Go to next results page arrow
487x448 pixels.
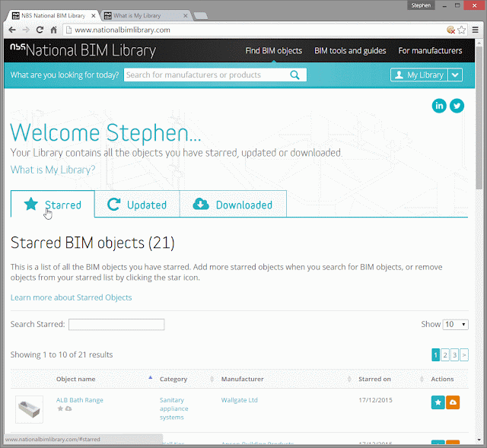(x=464, y=355)
